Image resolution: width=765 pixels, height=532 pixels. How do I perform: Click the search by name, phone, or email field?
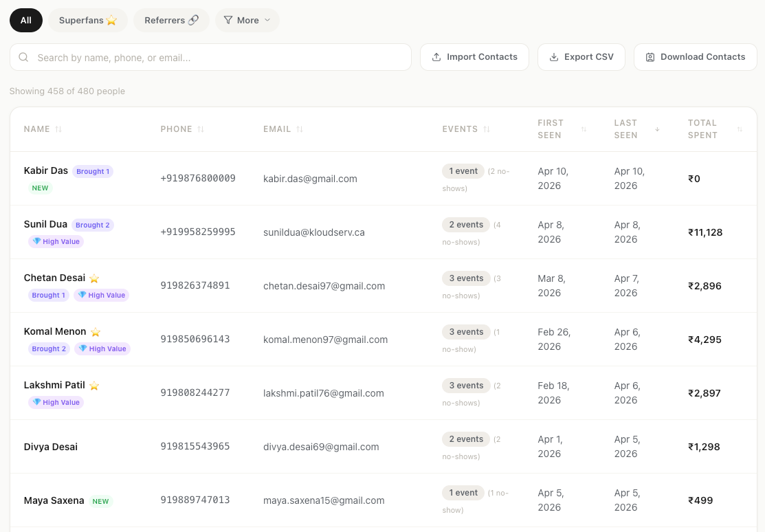click(210, 57)
